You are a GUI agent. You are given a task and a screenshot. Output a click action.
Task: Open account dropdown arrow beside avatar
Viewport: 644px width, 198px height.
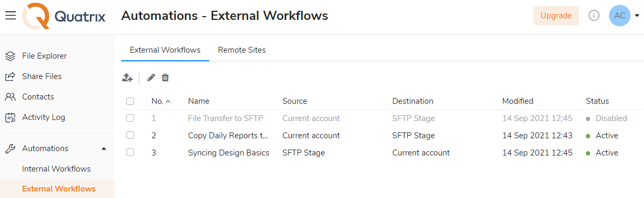coord(637,16)
